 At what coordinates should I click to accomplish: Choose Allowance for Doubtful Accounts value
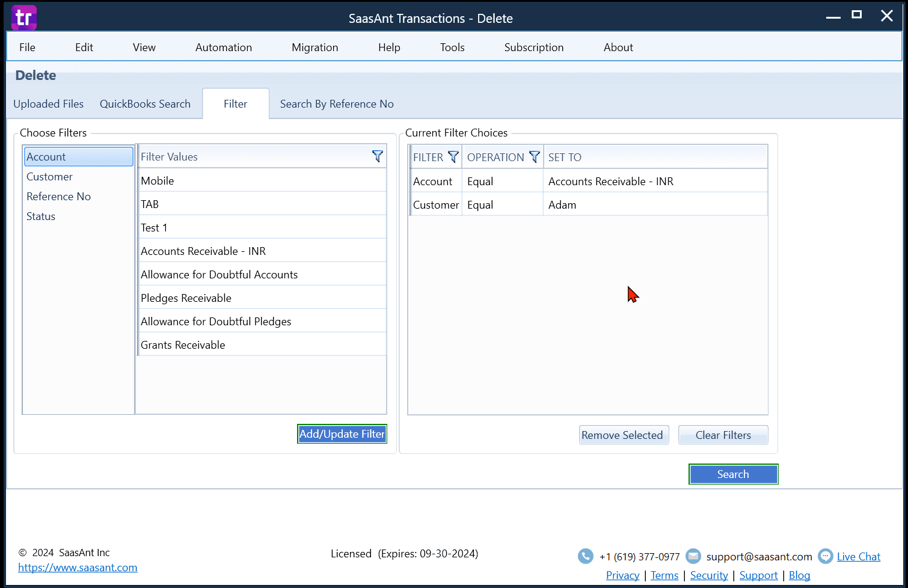[x=262, y=274]
